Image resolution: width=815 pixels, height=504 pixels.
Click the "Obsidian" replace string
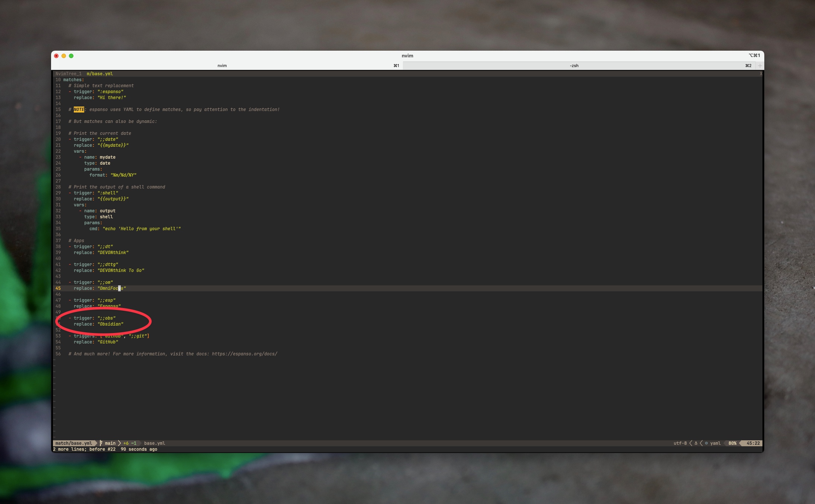click(110, 324)
